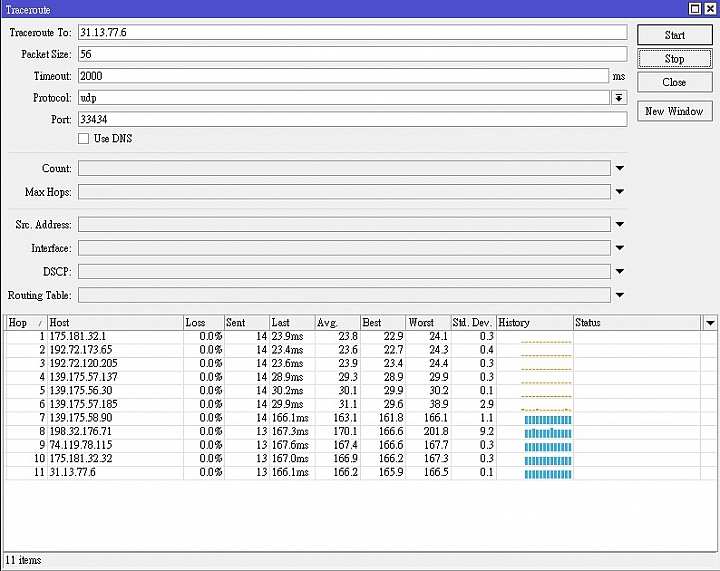Click the Status column header
This screenshot has width=720, height=571.
click(637, 323)
